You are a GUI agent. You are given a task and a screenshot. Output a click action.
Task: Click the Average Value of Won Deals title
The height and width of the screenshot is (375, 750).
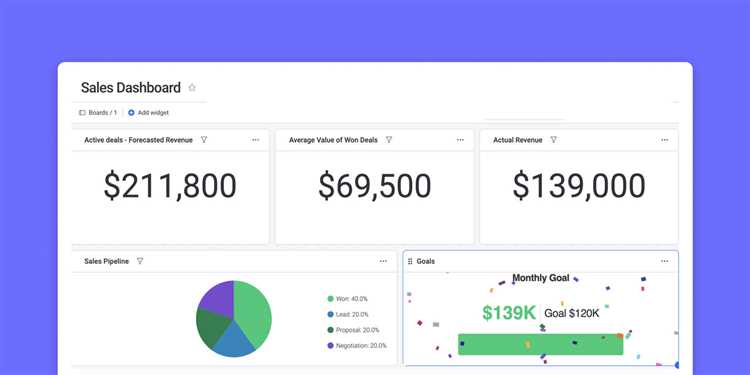click(333, 140)
